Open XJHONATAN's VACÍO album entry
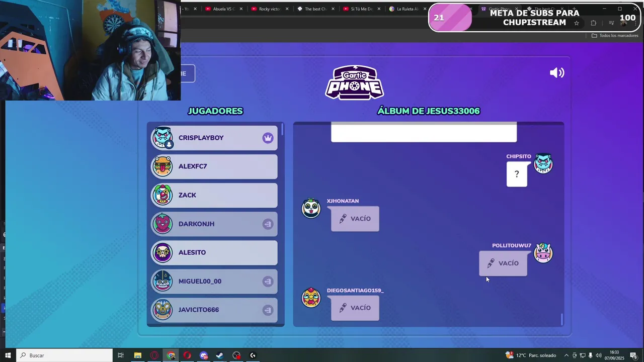The height and width of the screenshot is (362, 644). (355, 219)
